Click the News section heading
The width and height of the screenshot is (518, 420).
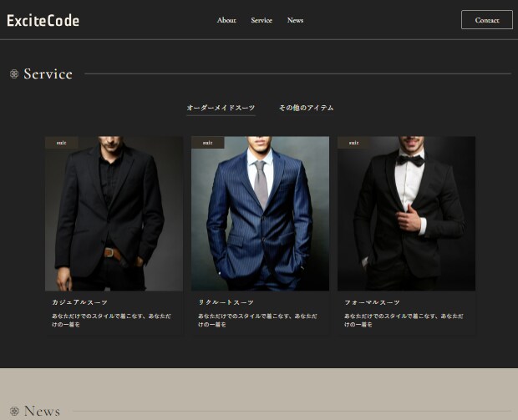click(42, 412)
